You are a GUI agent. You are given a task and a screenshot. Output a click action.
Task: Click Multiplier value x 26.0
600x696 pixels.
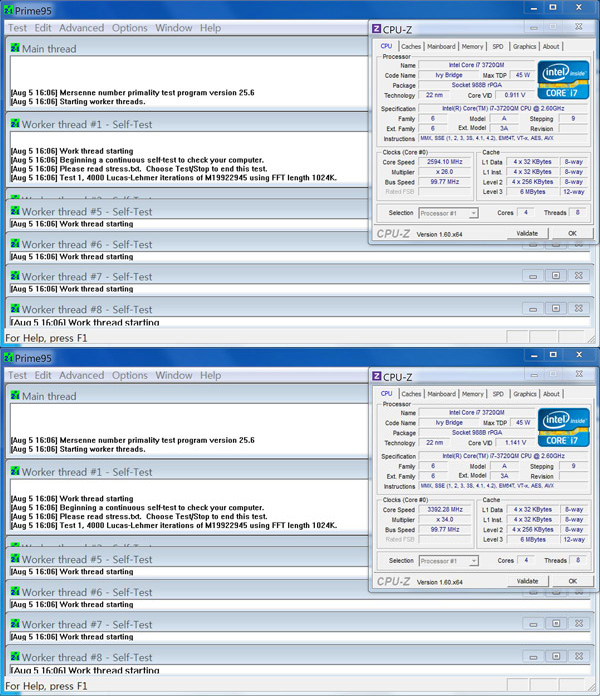445,172
